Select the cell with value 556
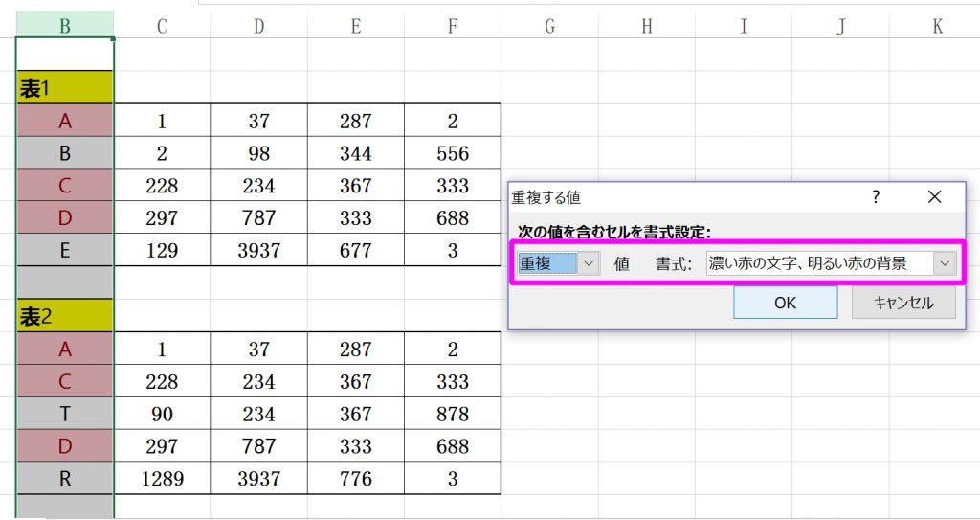Image resolution: width=980 pixels, height=520 pixels. click(452, 153)
